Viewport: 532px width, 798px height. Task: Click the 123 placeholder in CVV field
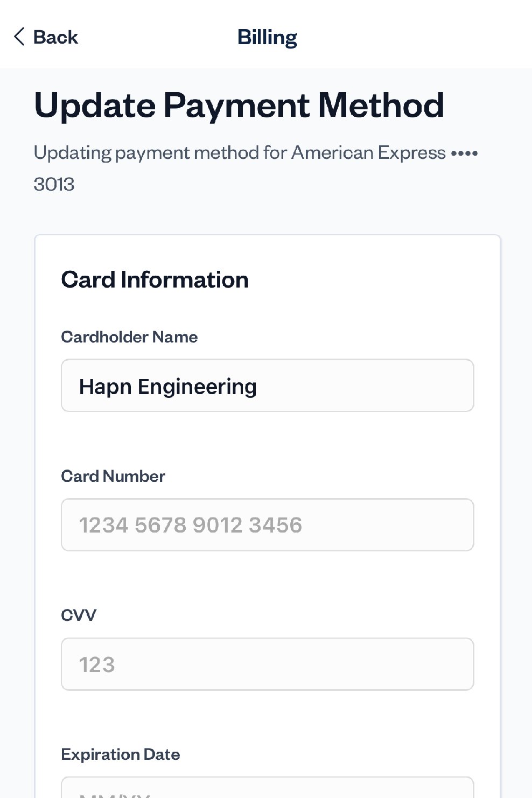point(97,665)
